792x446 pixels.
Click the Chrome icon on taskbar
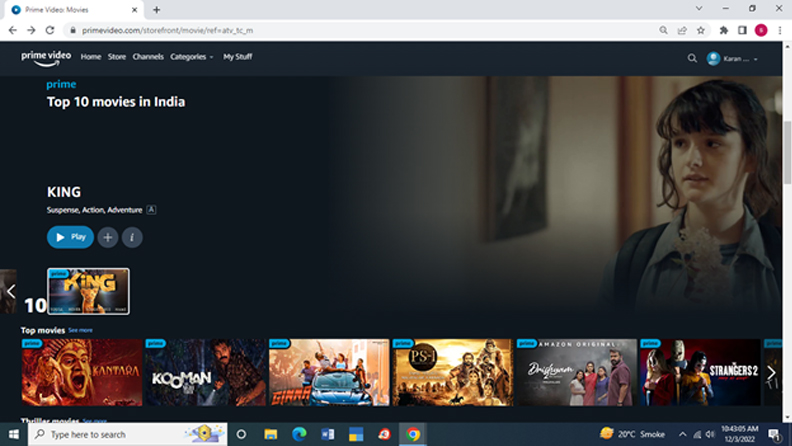(413, 434)
